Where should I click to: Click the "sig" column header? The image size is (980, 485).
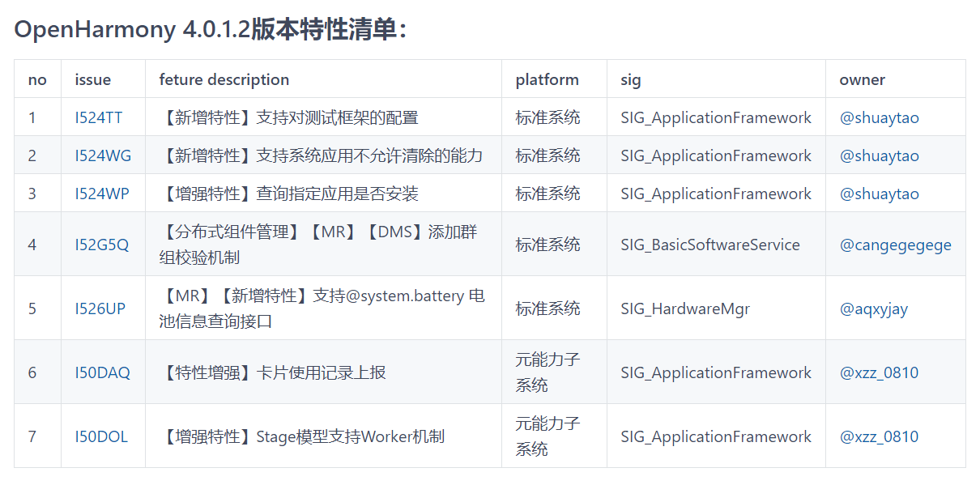pos(631,79)
